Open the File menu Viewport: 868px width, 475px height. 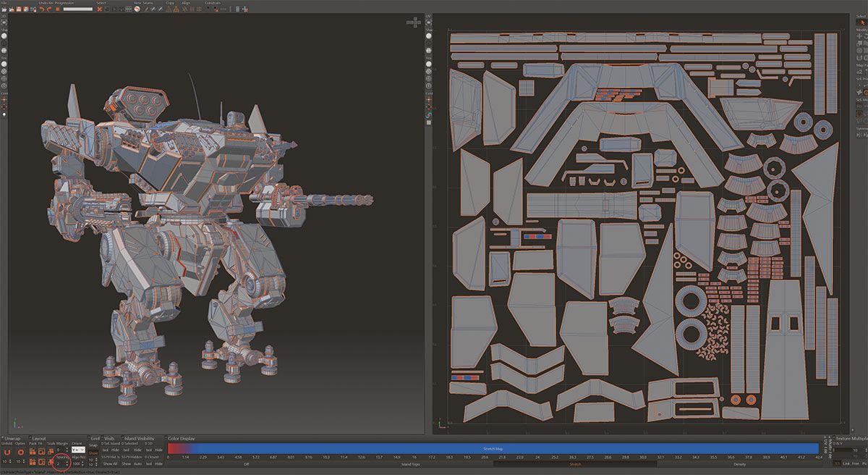[5, 2]
